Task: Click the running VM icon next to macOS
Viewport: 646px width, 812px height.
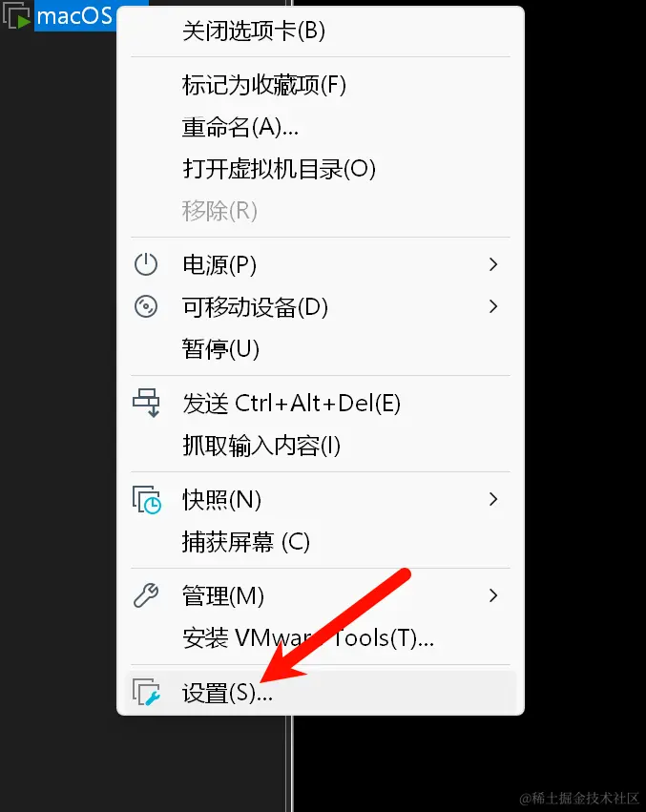Action: 16,15
